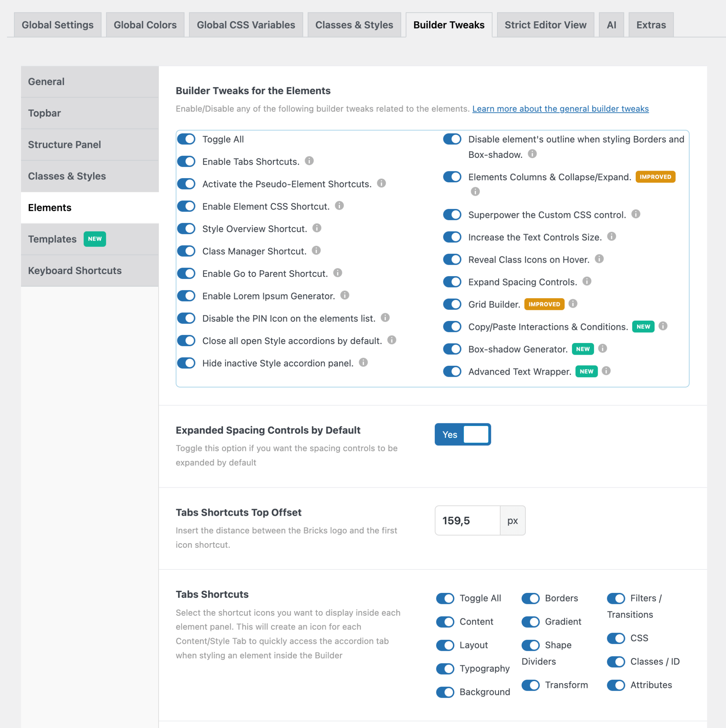This screenshot has width=726, height=728.
Task: Switch to Global Settings tab
Action: (x=58, y=25)
